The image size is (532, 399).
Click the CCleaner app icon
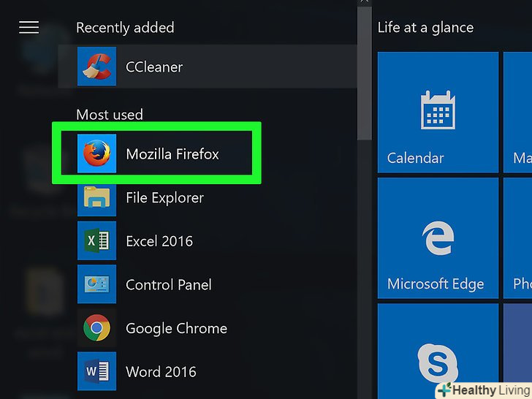[x=96, y=66]
